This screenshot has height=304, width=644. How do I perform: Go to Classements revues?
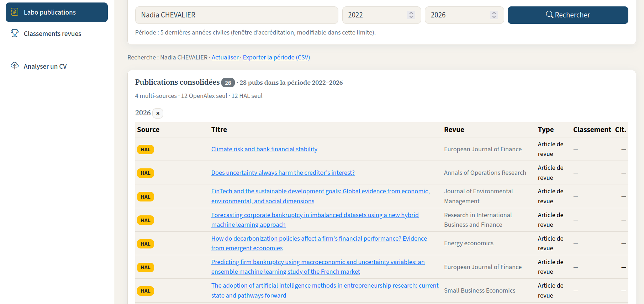pyautogui.click(x=57, y=33)
